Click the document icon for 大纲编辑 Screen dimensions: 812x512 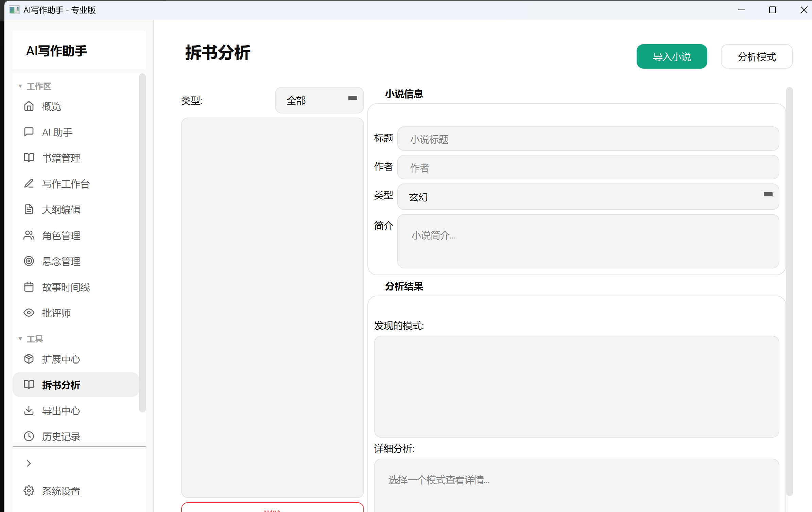tap(29, 209)
